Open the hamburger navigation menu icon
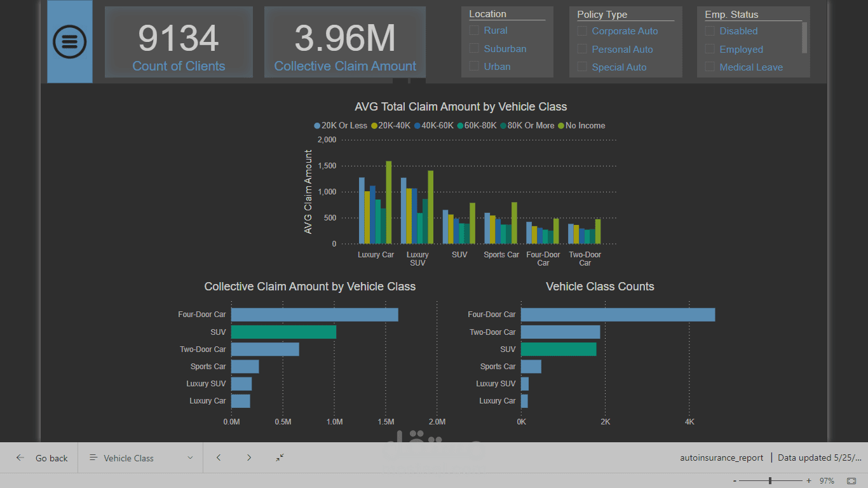Screen dimensions: 868x488 [x=70, y=41]
